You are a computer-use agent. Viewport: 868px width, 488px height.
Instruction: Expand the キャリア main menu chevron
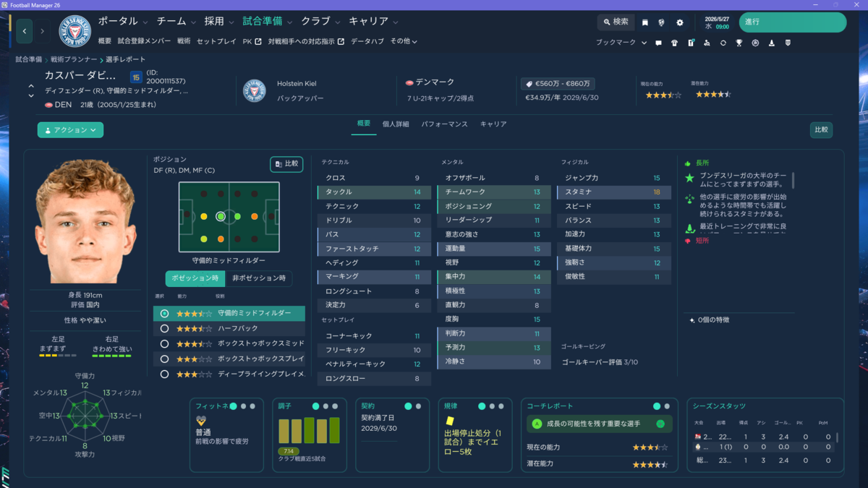tap(396, 22)
